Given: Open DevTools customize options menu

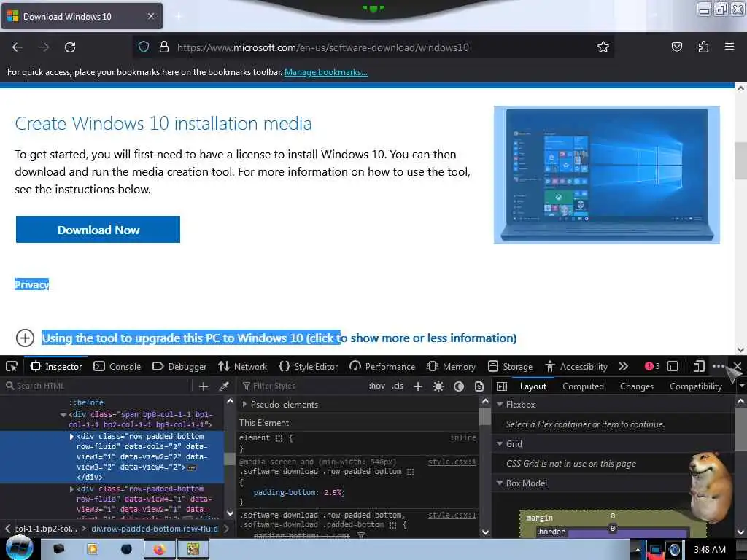Looking at the screenshot, I should coord(719,366).
